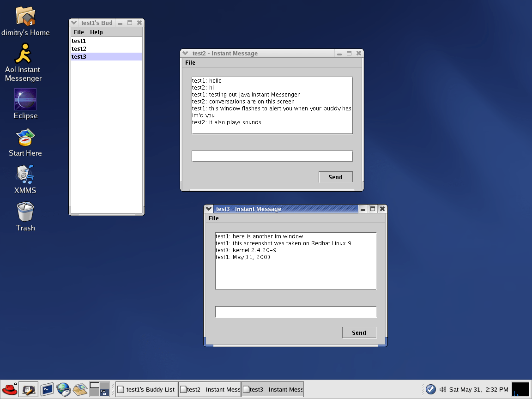
Task: Switch workspaces in the pager applet
Action: click(99, 389)
